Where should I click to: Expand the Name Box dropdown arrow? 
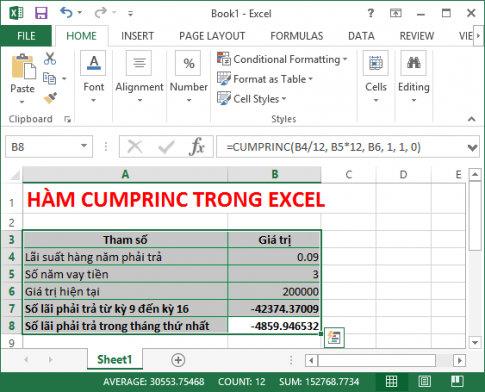coord(84,146)
